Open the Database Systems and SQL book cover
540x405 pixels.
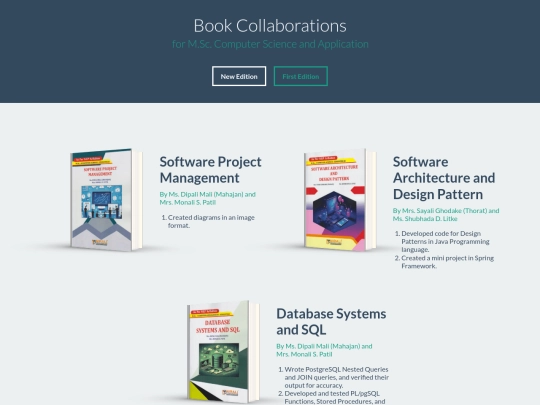coord(223,351)
